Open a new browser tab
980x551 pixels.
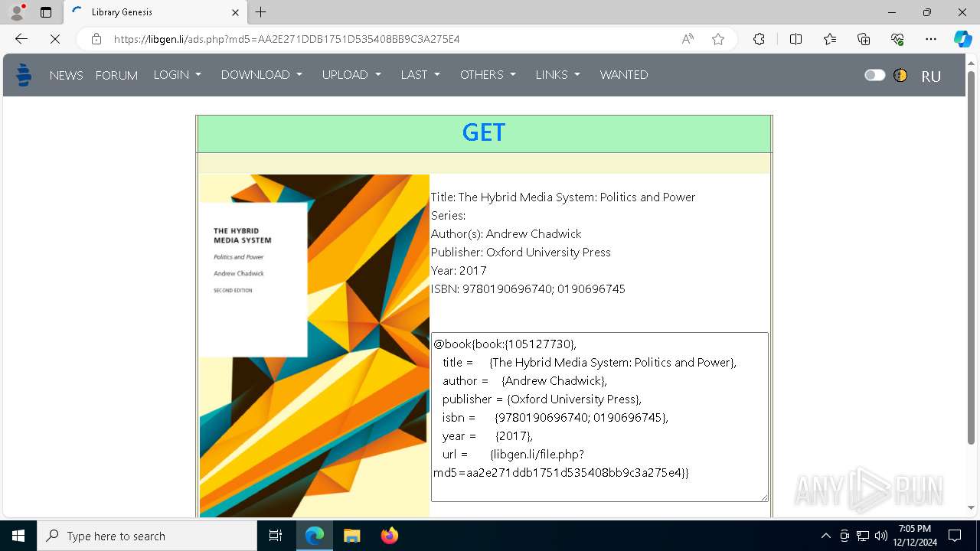261,12
